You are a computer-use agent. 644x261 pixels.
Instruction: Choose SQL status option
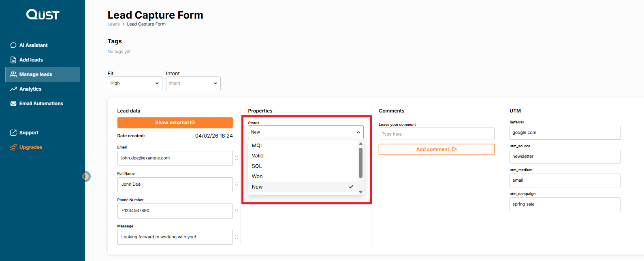257,166
